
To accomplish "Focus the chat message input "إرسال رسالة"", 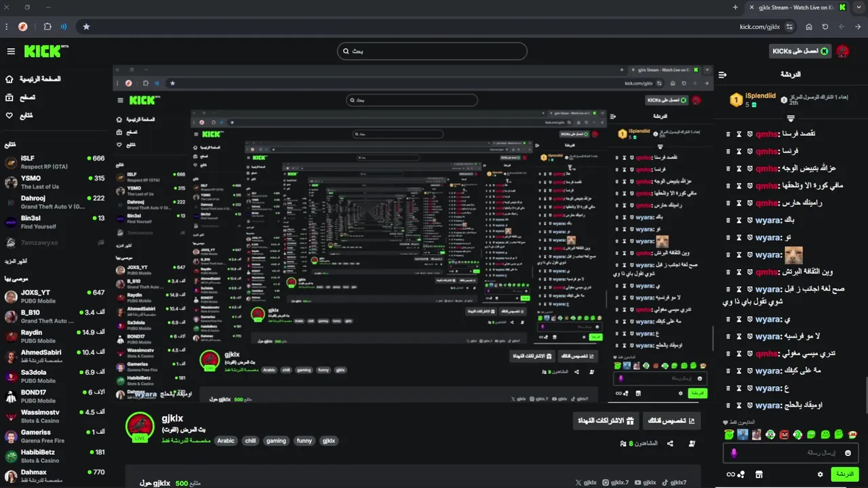I will click(791, 453).
